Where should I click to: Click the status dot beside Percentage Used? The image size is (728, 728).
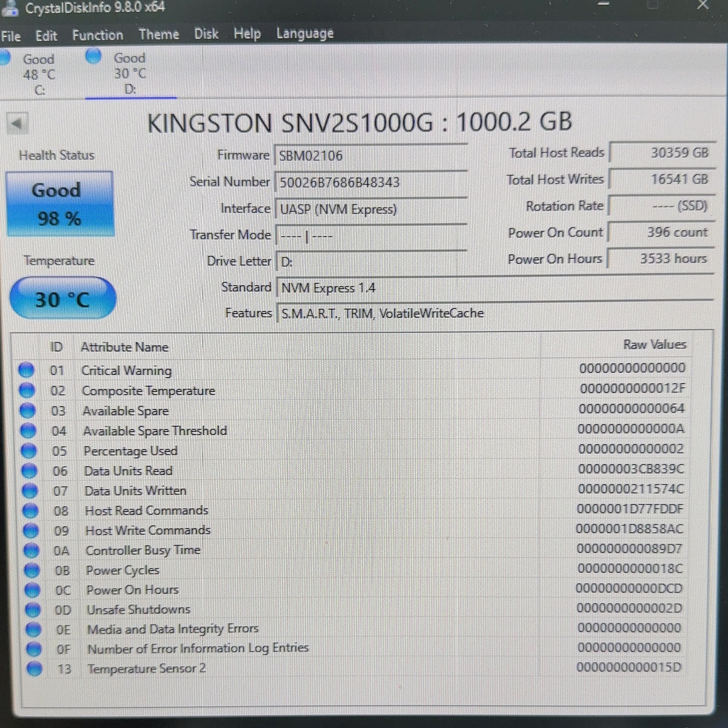pos(29,451)
